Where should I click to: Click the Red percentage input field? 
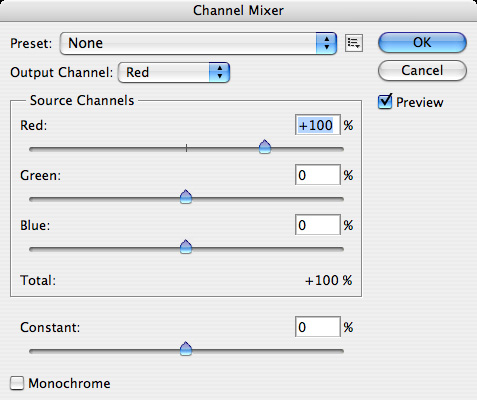(318, 125)
